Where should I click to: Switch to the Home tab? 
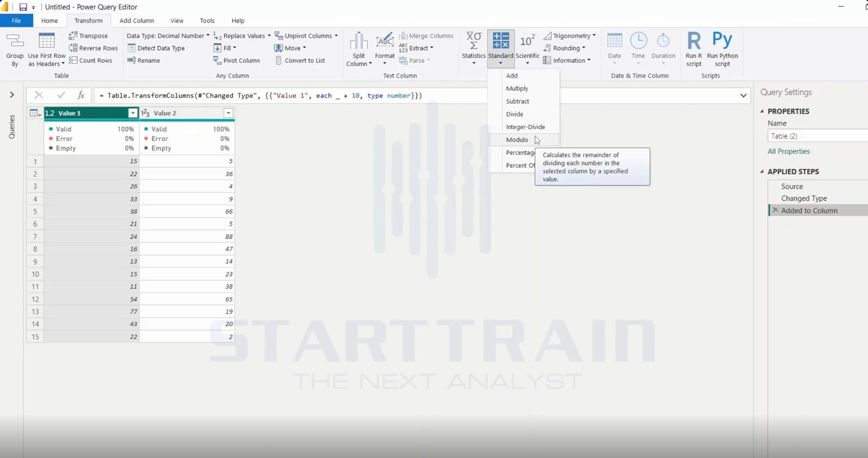pos(49,21)
